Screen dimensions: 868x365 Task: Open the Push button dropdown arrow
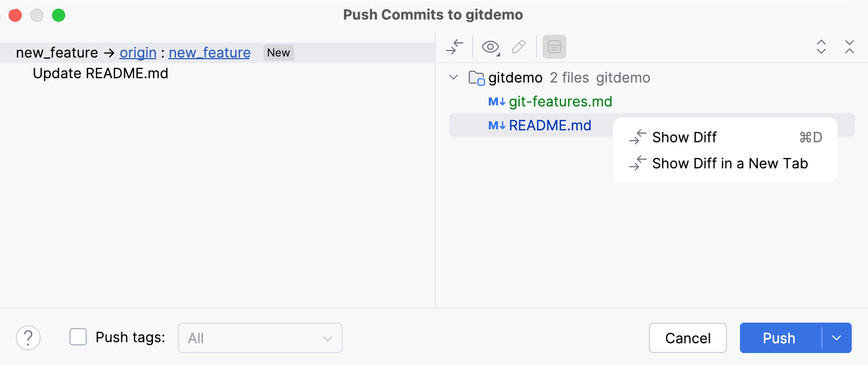click(x=836, y=338)
